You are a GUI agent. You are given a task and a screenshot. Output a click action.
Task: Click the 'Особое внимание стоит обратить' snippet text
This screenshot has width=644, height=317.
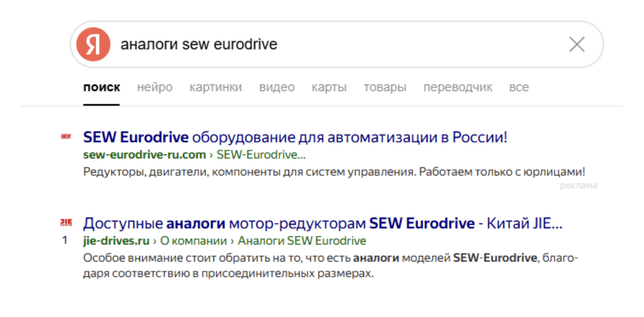click(330, 266)
